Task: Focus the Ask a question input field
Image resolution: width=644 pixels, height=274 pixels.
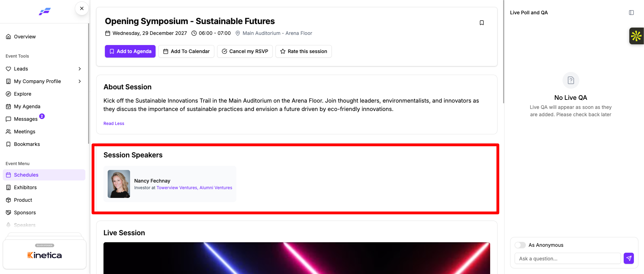Action: pos(567,258)
